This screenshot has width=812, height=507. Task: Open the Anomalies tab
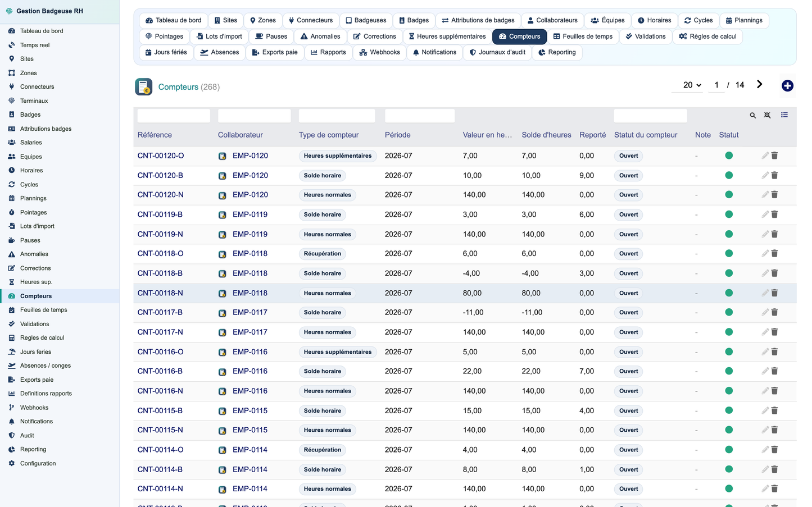point(320,36)
